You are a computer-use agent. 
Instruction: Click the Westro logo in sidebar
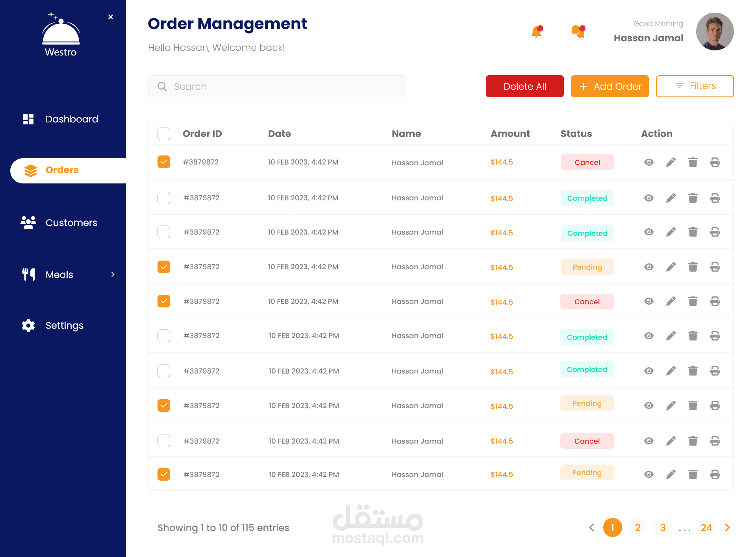coord(61,35)
